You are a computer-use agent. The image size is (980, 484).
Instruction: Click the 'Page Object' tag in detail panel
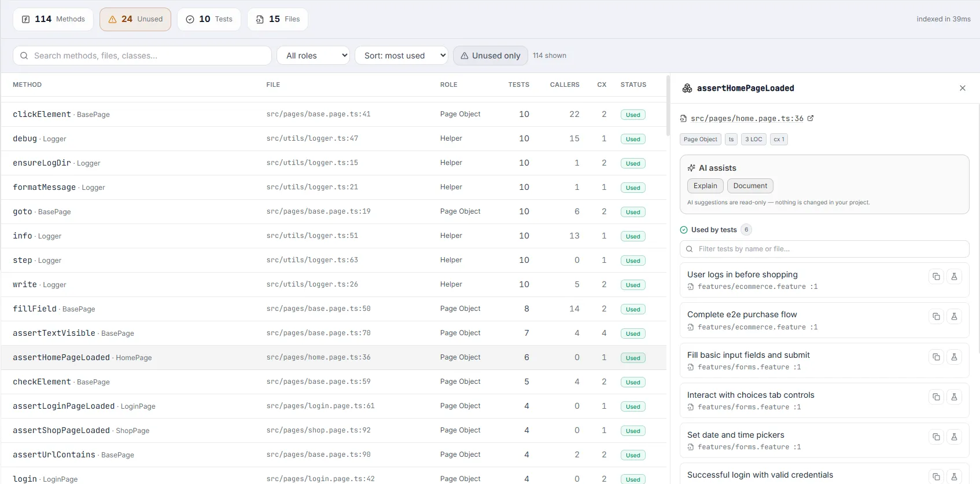700,139
